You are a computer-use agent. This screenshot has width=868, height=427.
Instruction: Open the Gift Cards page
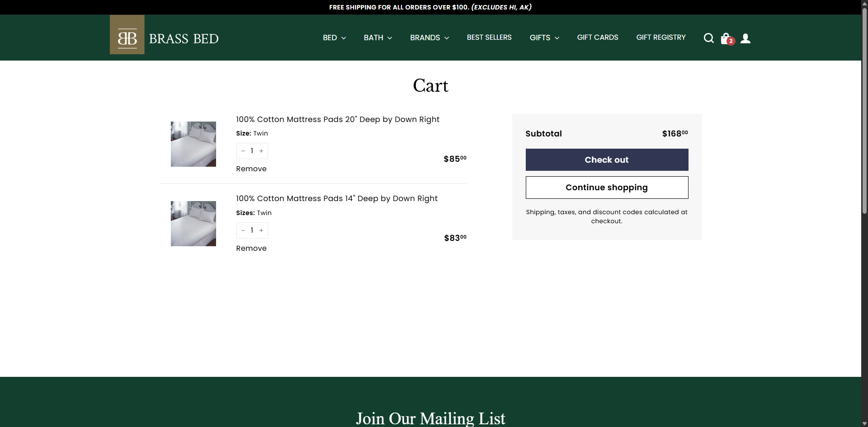point(598,38)
